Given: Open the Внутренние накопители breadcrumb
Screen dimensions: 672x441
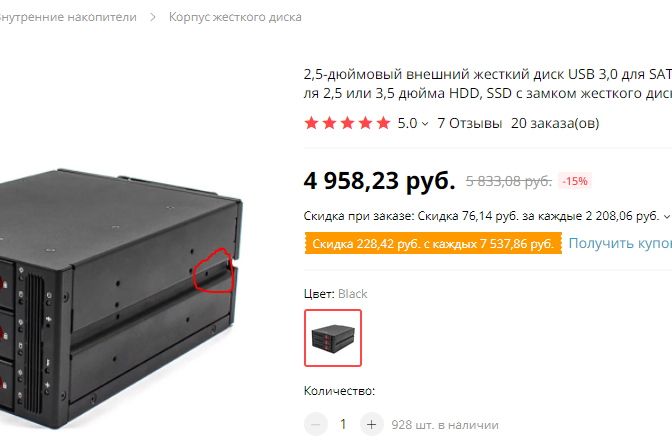Looking at the screenshot, I should [x=67, y=17].
